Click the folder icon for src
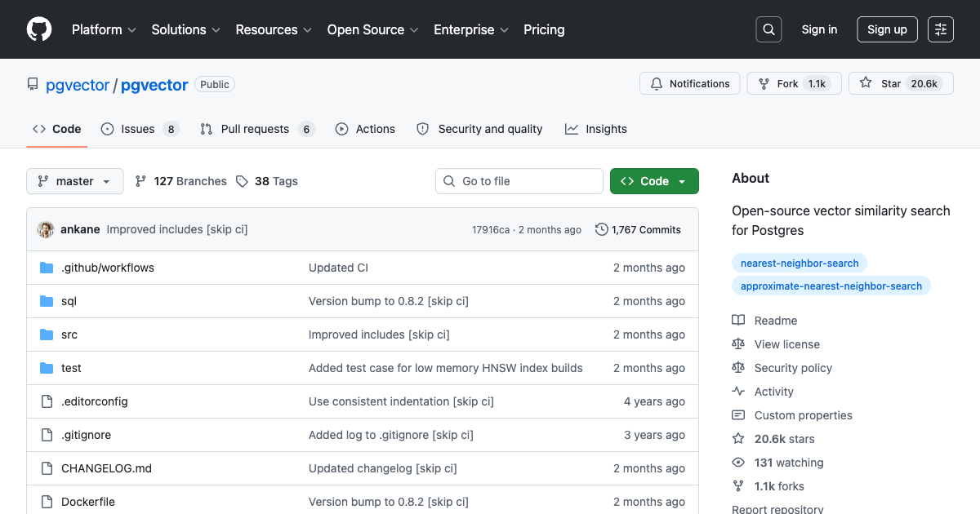 click(x=47, y=335)
